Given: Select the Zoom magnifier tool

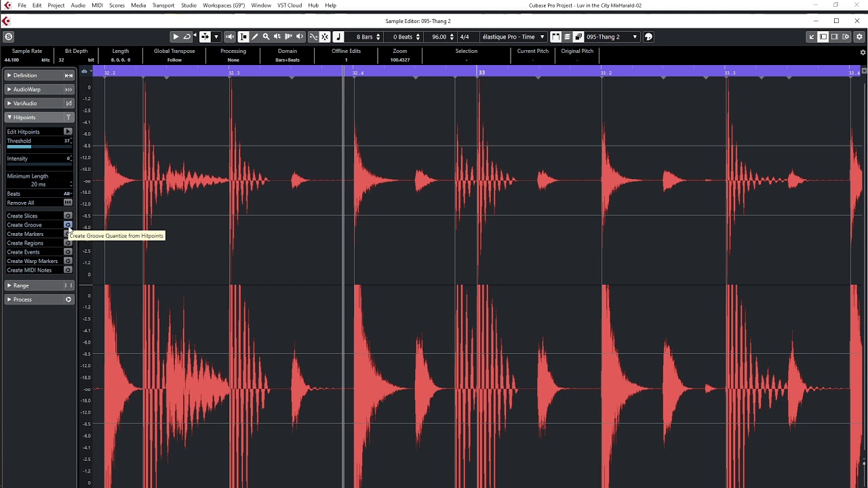Looking at the screenshot, I should [x=266, y=37].
